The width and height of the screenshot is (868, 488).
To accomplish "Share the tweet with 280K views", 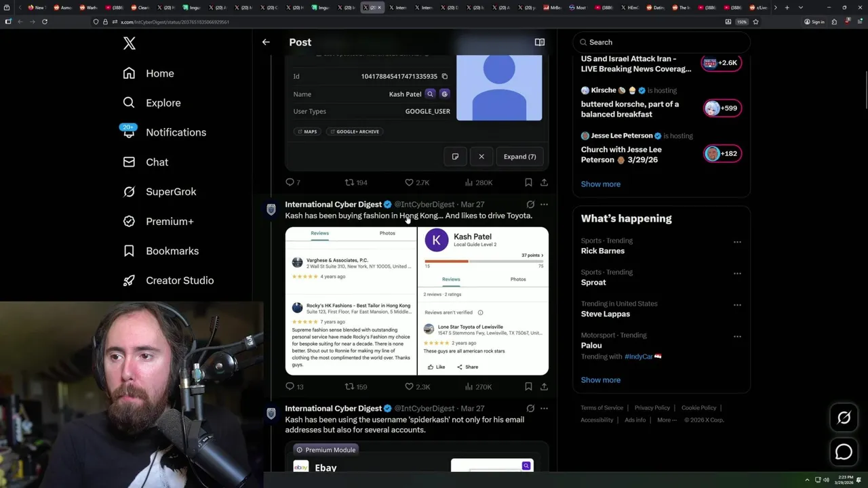I will [x=544, y=182].
